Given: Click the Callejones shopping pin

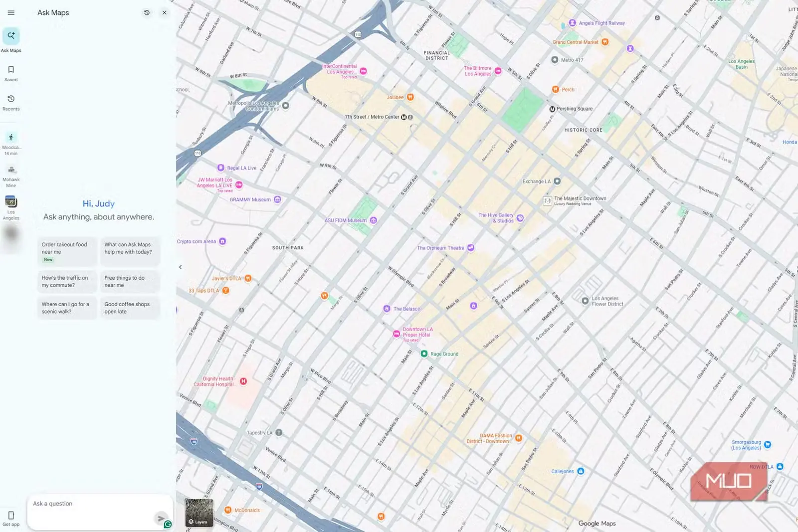Looking at the screenshot, I should click(581, 471).
